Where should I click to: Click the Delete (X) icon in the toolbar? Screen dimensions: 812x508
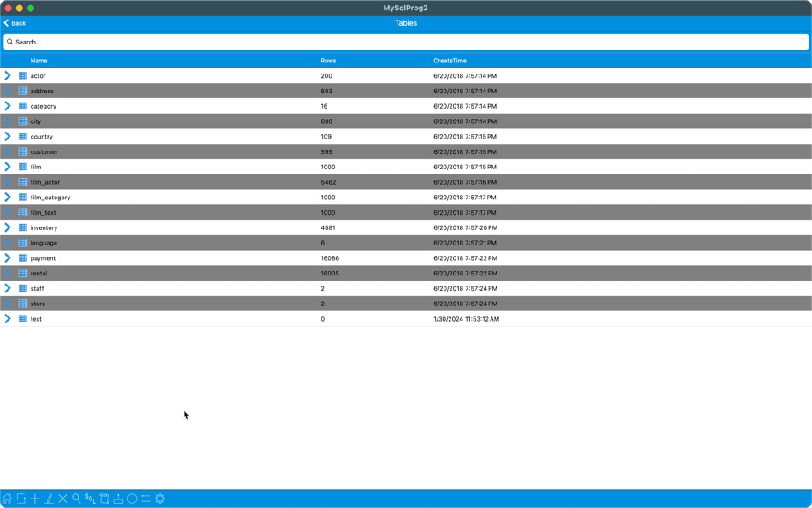point(62,499)
